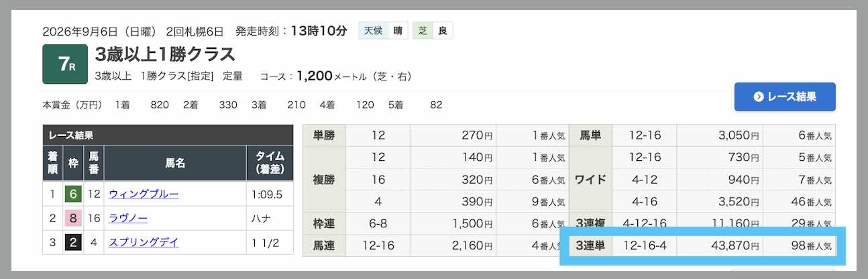Select the 単勝 payout row header

[324, 135]
